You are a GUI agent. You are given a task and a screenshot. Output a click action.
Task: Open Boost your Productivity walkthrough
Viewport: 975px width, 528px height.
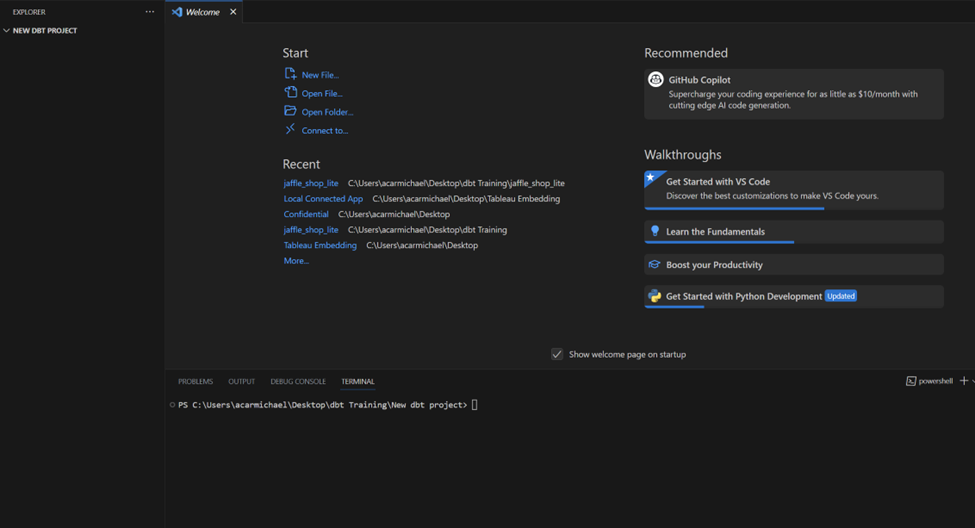pos(793,264)
